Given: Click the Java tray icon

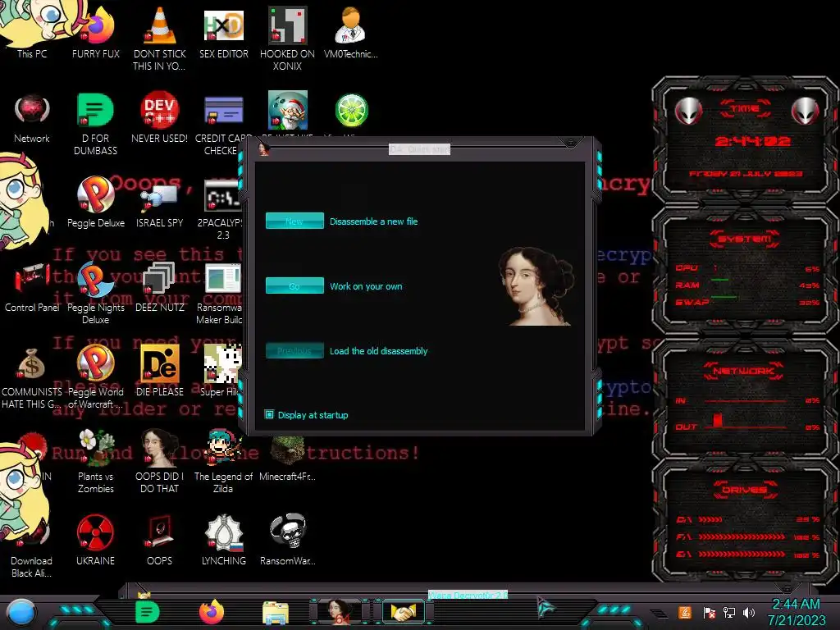Looking at the screenshot, I should coord(685,612).
